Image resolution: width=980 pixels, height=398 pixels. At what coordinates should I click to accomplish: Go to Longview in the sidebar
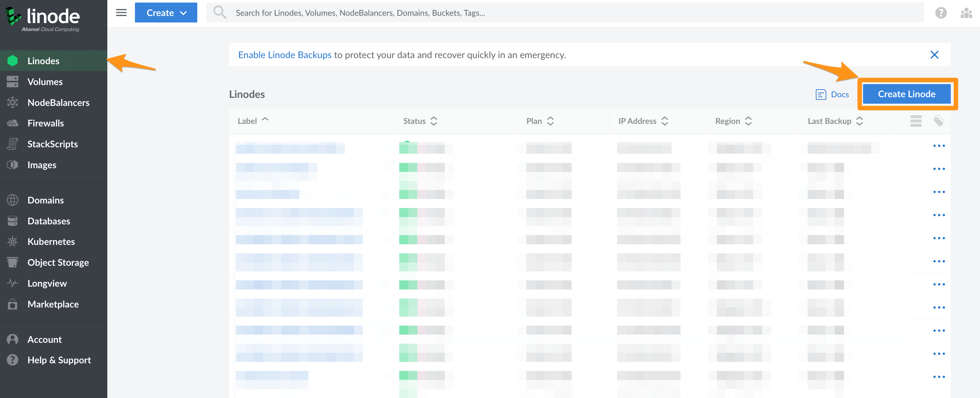point(47,283)
